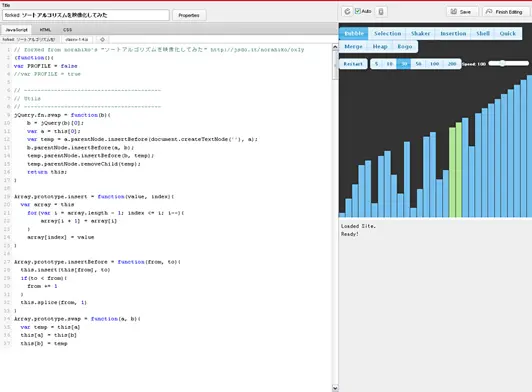This screenshot has width=532, height=392.
Task: Select the Heap sort option
Action: (x=380, y=46)
